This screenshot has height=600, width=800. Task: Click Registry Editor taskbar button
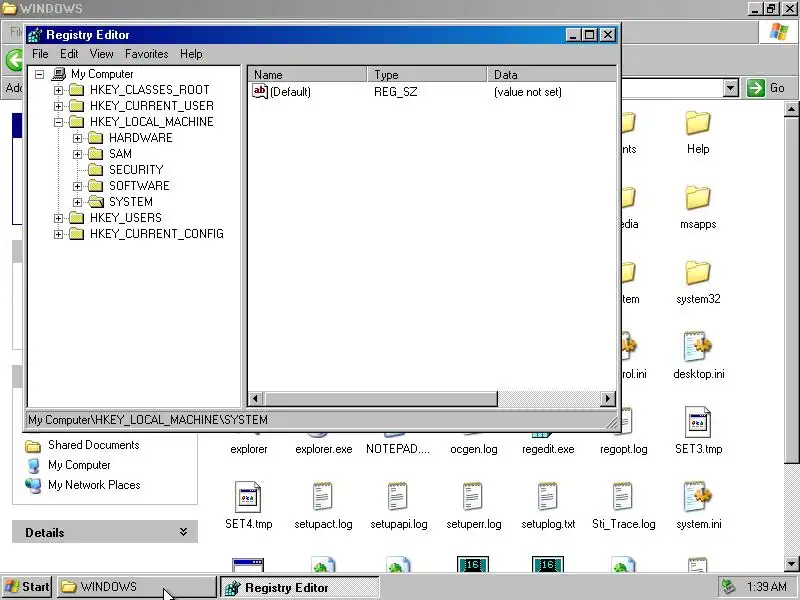coord(299,587)
